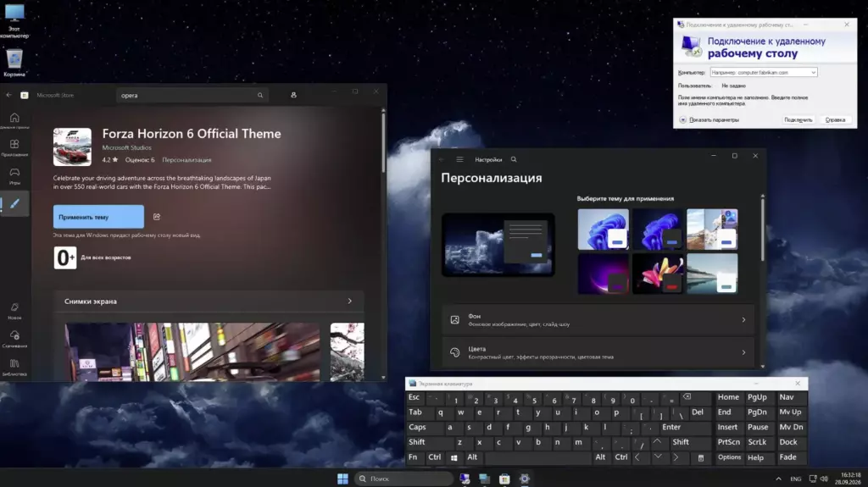Screen dimensions: 868x487
Task: Click the Settings window search icon
Action: tap(514, 159)
